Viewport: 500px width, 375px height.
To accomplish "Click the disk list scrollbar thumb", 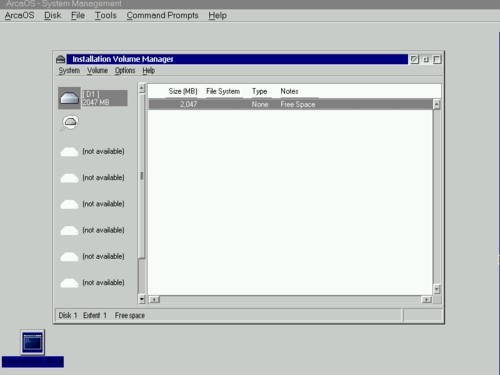I will [142, 176].
